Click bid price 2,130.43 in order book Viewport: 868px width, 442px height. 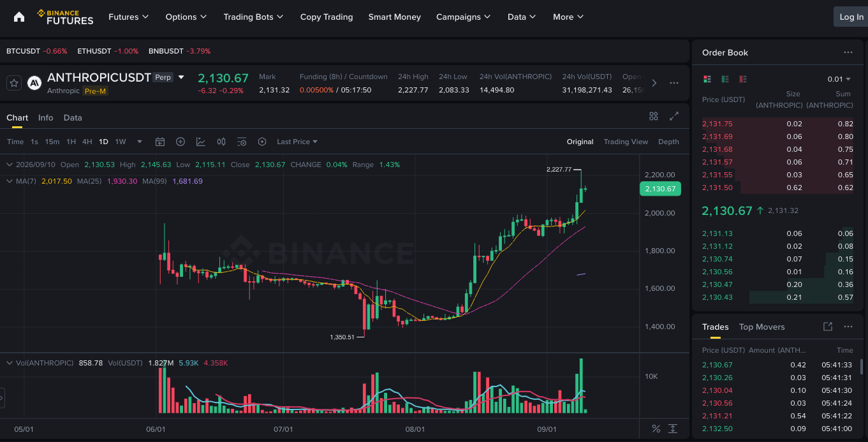click(x=717, y=297)
